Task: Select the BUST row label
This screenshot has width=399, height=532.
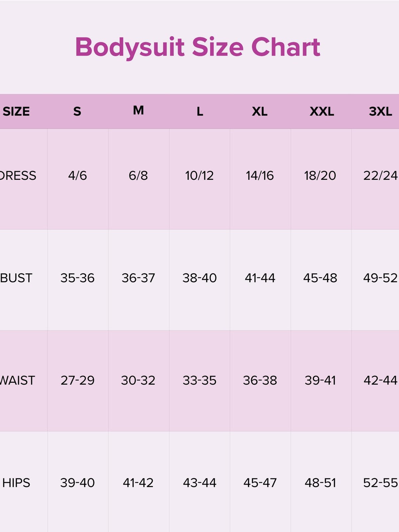Action: click(16, 278)
